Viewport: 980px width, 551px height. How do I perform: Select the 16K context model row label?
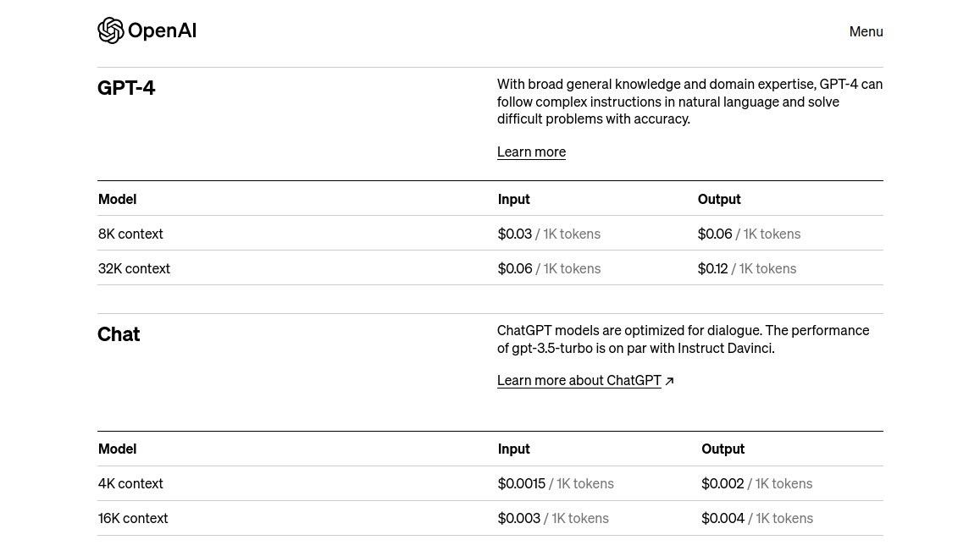pos(133,518)
